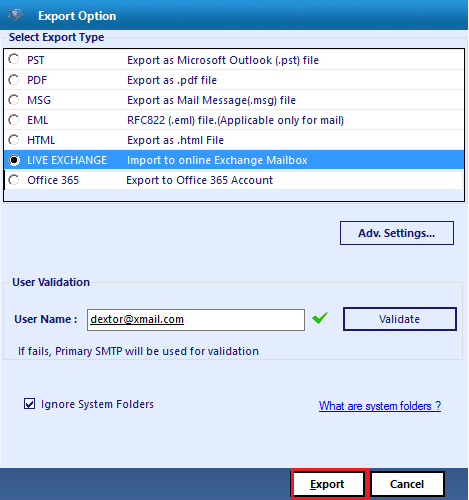469x500 pixels.
Task: Click the green validation checkmark icon
Action: click(x=320, y=318)
